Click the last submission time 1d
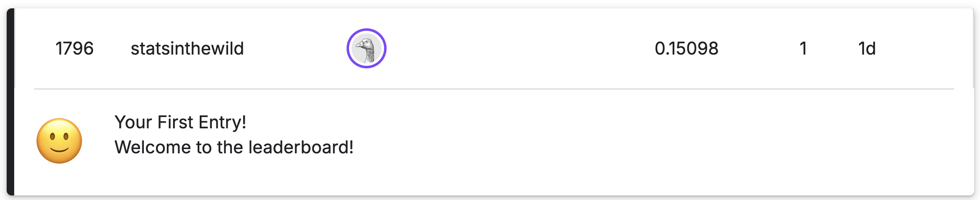 click(867, 49)
